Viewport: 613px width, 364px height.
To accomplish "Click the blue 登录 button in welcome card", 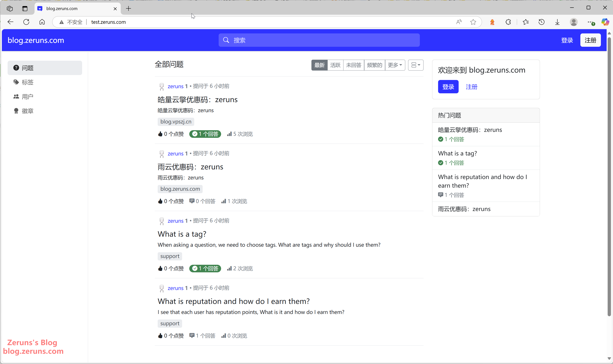I will [x=448, y=87].
